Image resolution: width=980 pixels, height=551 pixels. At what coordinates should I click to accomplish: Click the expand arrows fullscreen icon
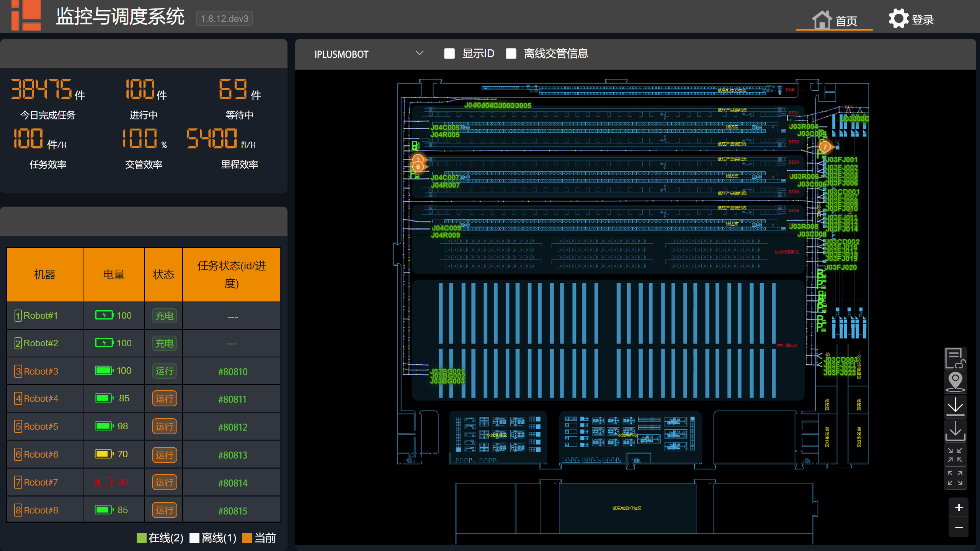coord(955,478)
